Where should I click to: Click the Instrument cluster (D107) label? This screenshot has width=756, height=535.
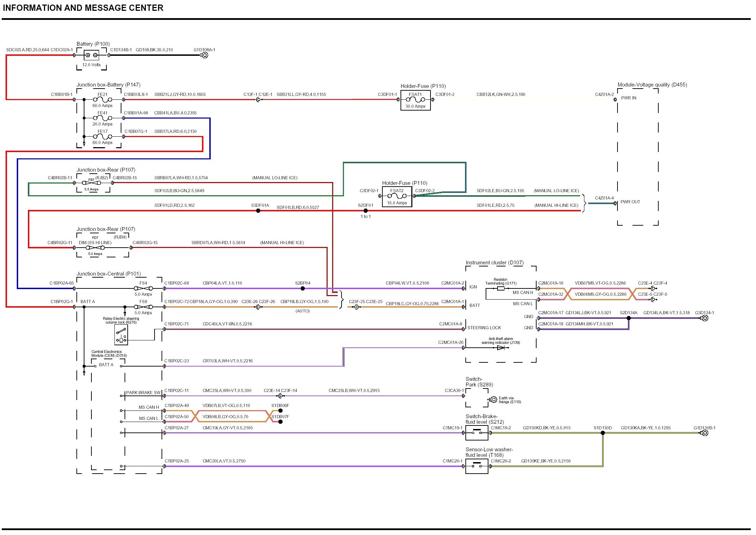pyautogui.click(x=494, y=263)
